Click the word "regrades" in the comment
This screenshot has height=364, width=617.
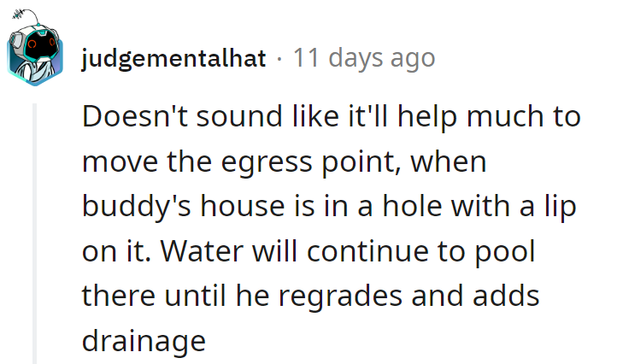pyautogui.click(x=351, y=296)
